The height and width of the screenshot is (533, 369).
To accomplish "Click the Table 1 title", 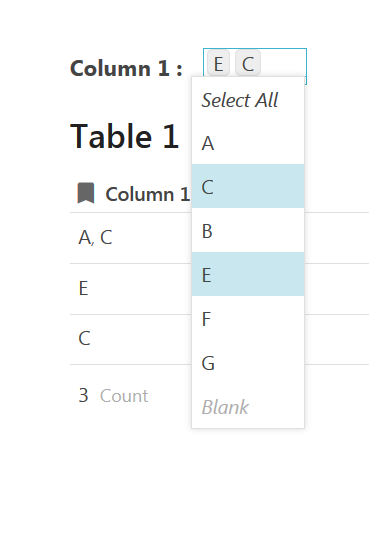I will point(124,136).
